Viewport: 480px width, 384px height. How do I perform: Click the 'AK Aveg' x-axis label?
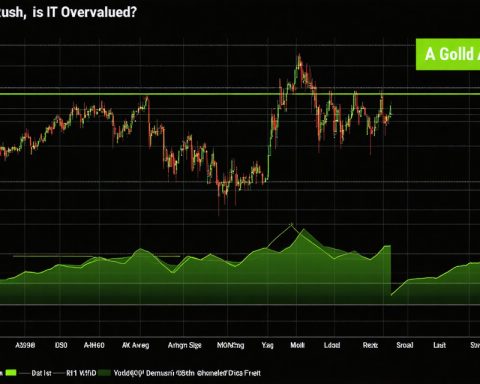[135, 345]
